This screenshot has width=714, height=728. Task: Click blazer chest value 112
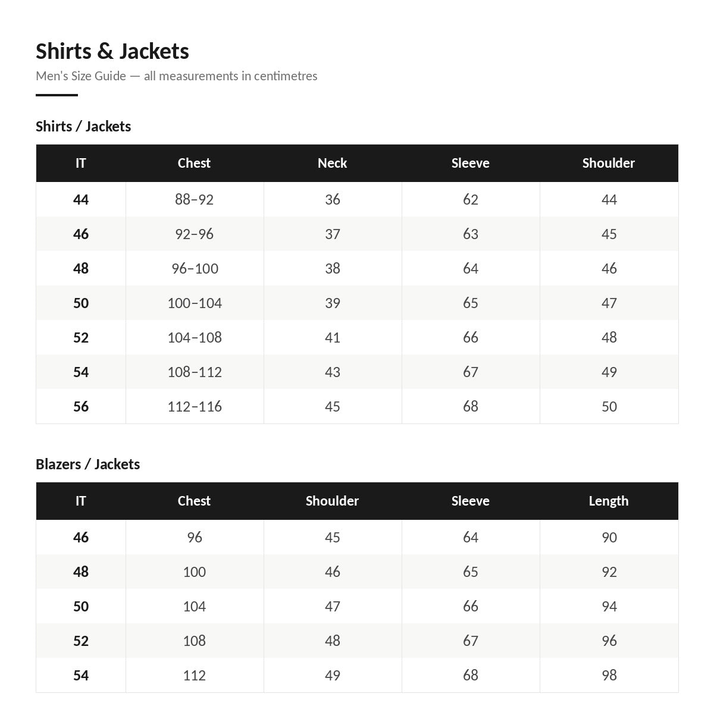(x=195, y=675)
